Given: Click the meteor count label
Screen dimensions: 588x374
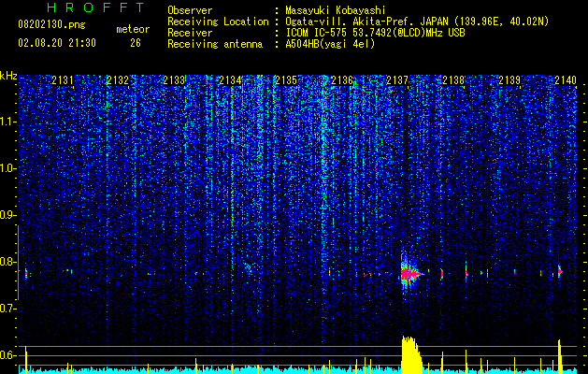Looking at the screenshot, I should pyautogui.click(x=133, y=29).
